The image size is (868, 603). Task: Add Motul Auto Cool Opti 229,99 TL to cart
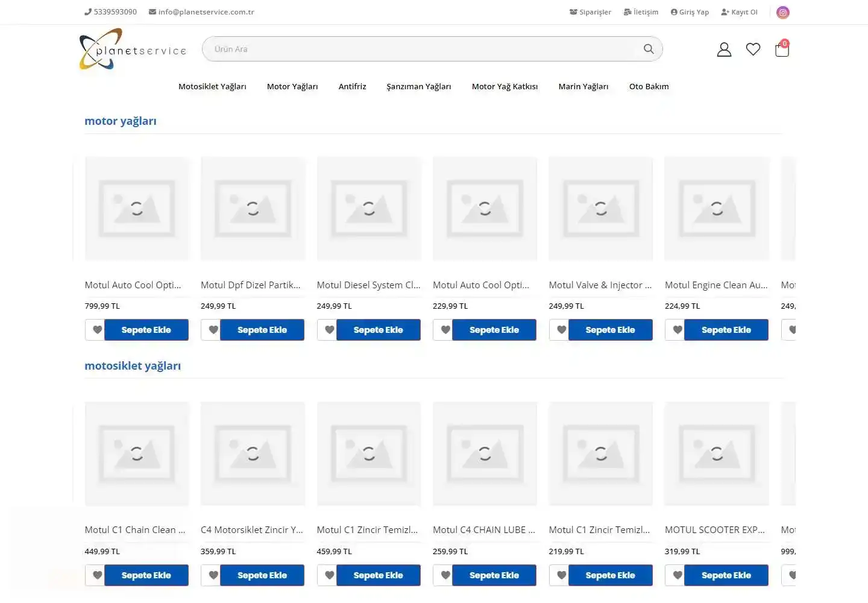point(494,330)
